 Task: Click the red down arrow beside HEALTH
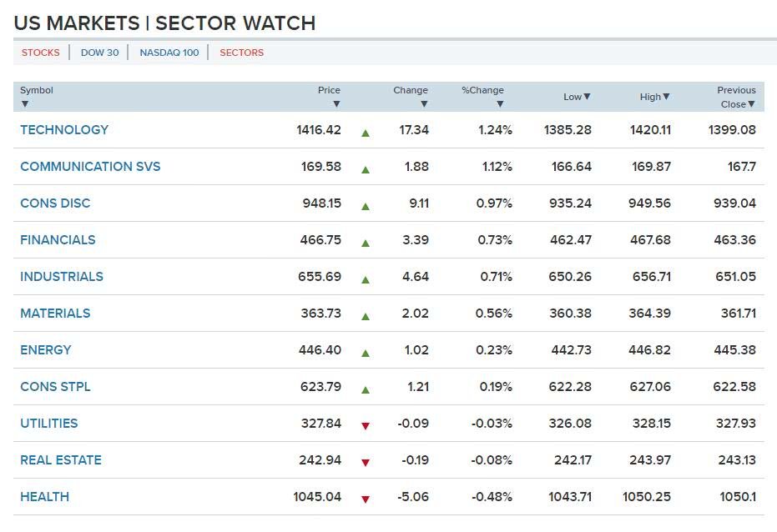click(365, 499)
